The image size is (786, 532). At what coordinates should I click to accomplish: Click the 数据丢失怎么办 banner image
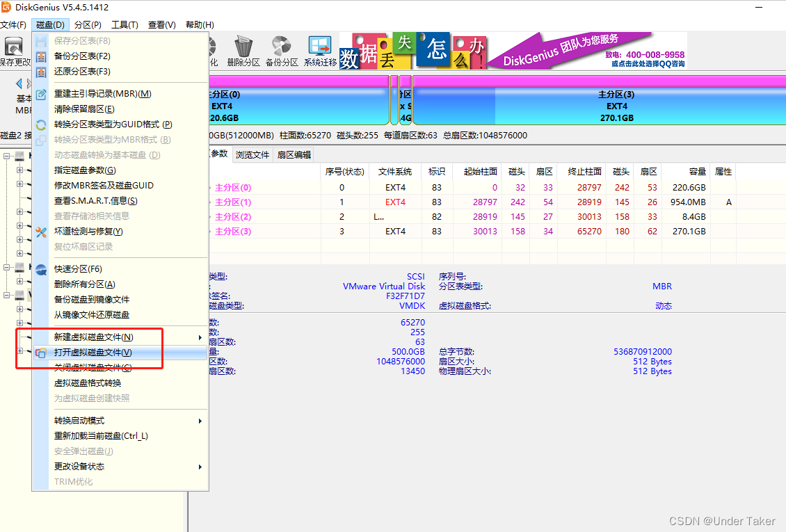point(413,51)
